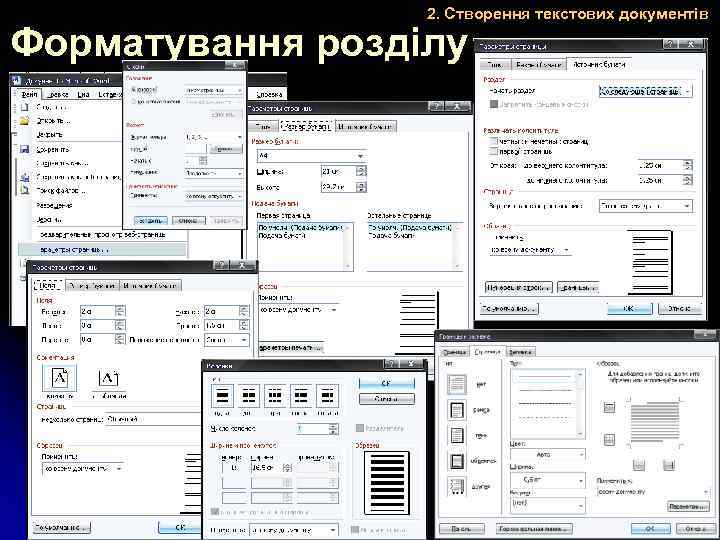
Task: Toggle bottom border in border preview
Action: 609,440
